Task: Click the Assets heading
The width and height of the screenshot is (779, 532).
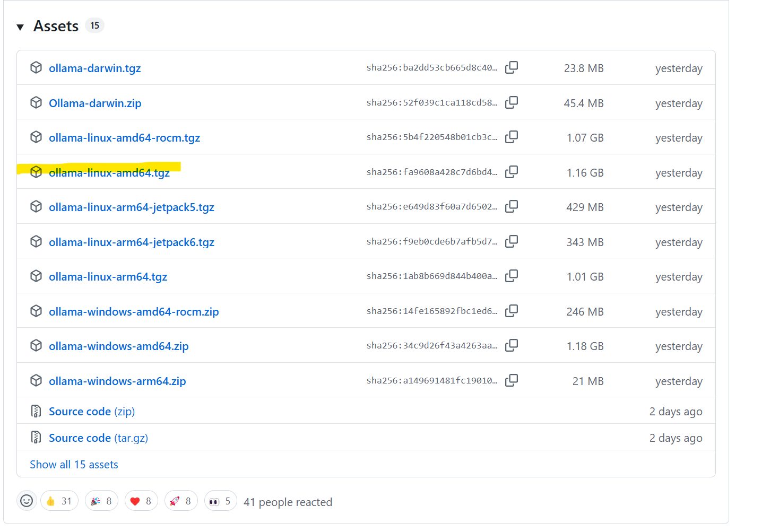Action: coord(56,26)
